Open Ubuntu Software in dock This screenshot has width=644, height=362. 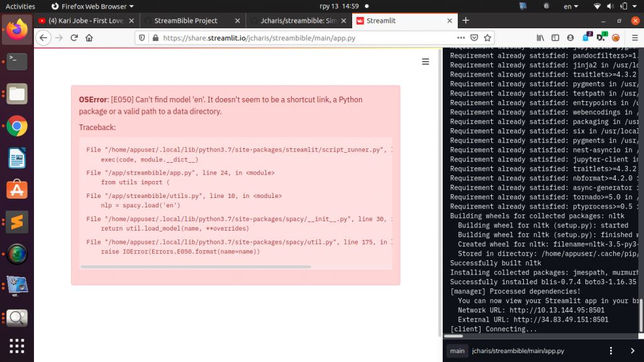(17, 190)
